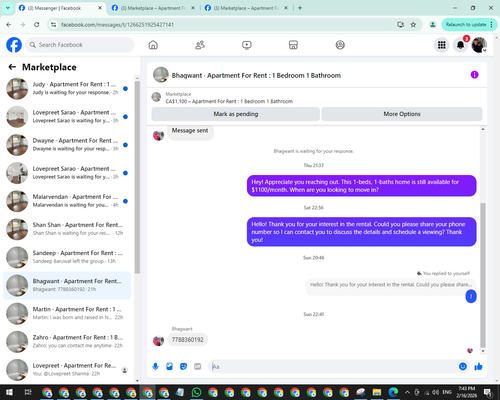500x400 pixels.
Task: Click the 7788360192 message bubble
Action: [187, 340]
